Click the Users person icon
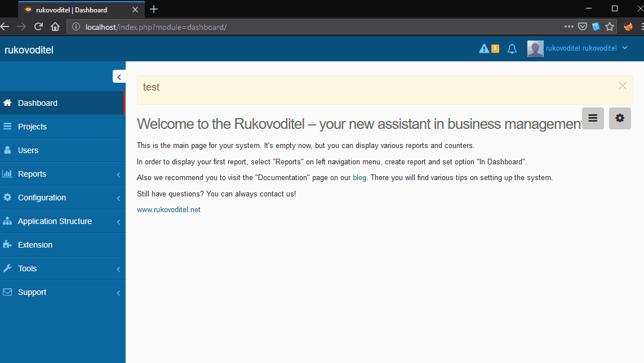This screenshot has width=644, height=363. (7, 150)
